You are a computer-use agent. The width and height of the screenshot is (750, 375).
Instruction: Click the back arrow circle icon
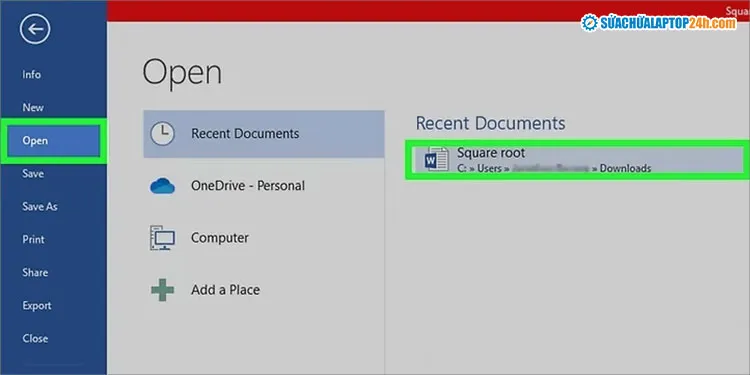pyautogui.click(x=35, y=29)
